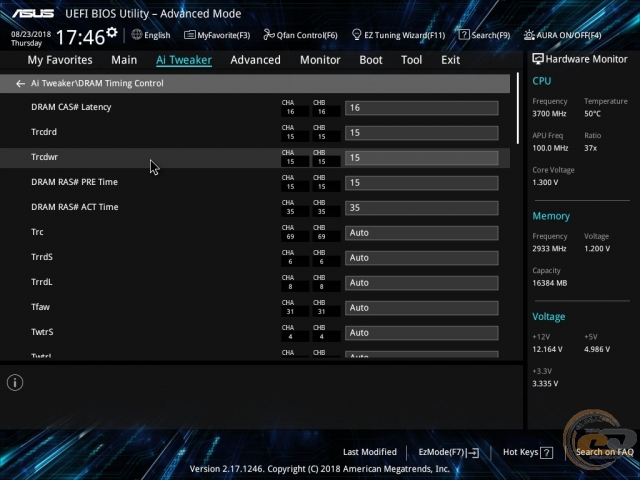Click the Trcdrd value field
Image resolution: width=640 pixels, height=480 pixels.
pyautogui.click(x=422, y=133)
